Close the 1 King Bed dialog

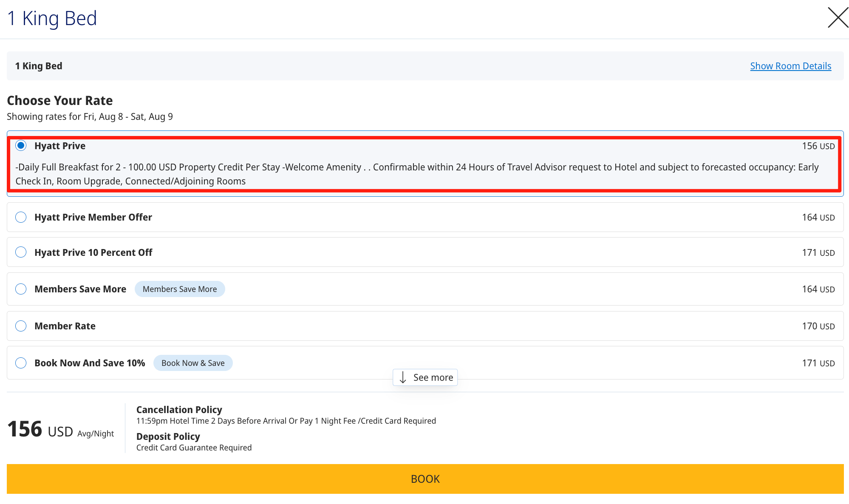[838, 18]
